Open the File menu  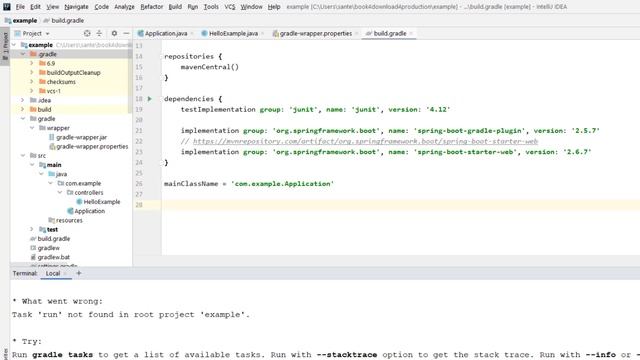pyautogui.click(x=20, y=7)
